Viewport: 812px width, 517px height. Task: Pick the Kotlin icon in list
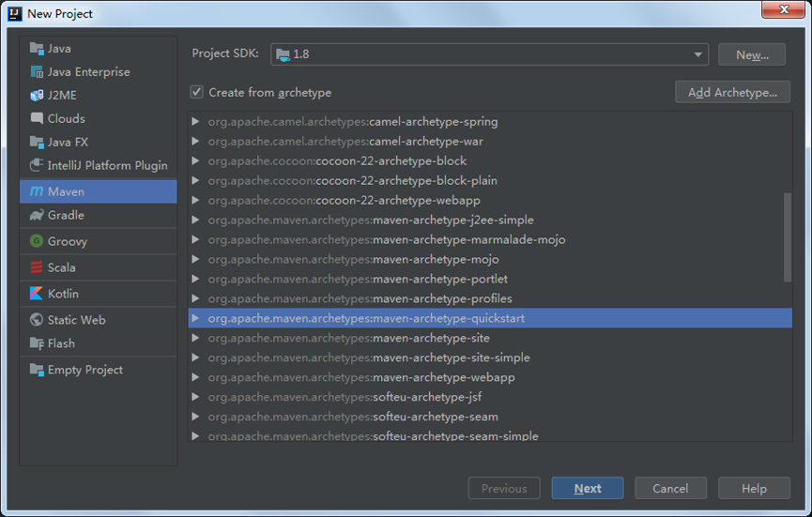point(37,295)
